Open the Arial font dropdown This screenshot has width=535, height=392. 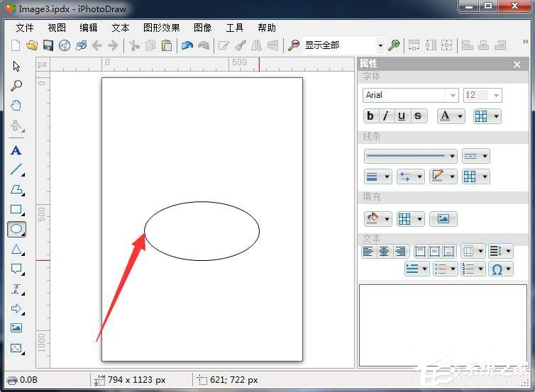tap(452, 95)
